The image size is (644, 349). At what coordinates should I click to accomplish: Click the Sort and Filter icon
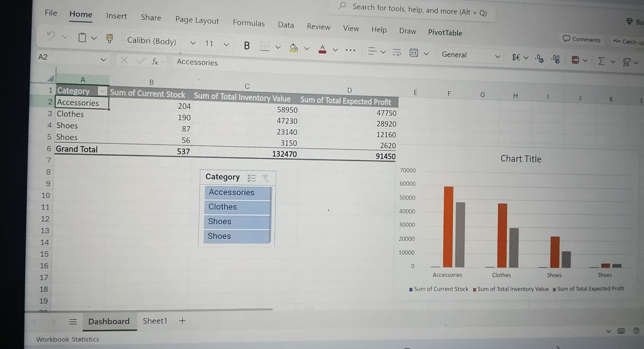click(x=626, y=62)
